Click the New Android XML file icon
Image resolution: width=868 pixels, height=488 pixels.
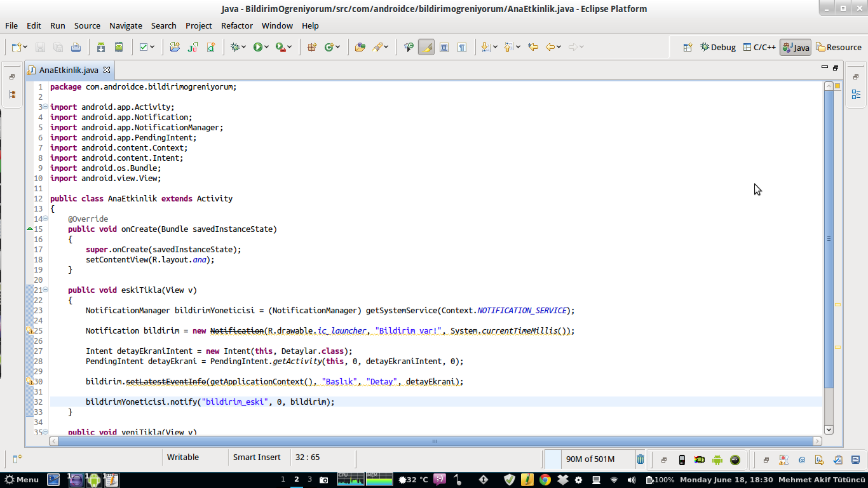pos(210,47)
